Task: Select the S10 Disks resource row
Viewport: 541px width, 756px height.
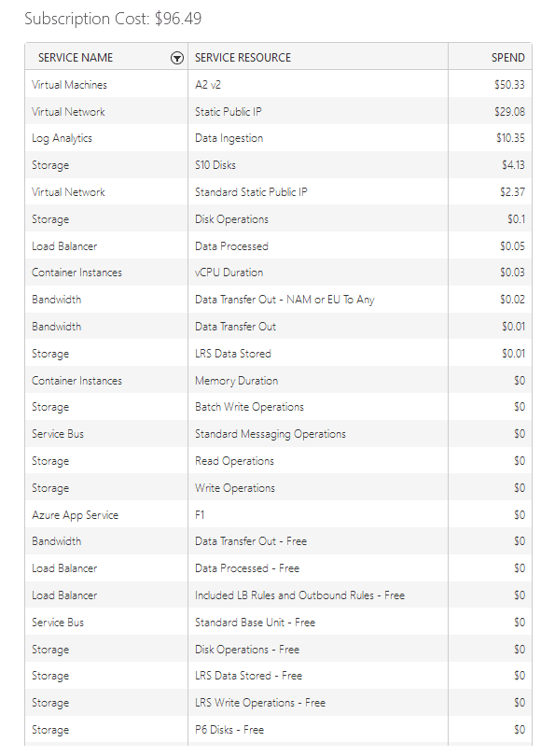Action: tap(279, 165)
